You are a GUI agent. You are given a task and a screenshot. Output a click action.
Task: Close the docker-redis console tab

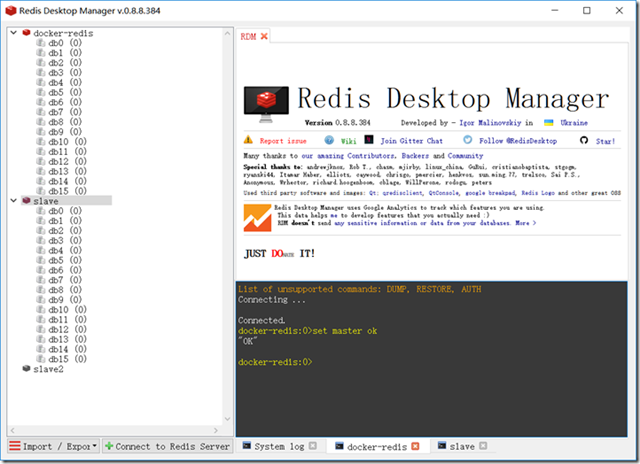pos(415,446)
